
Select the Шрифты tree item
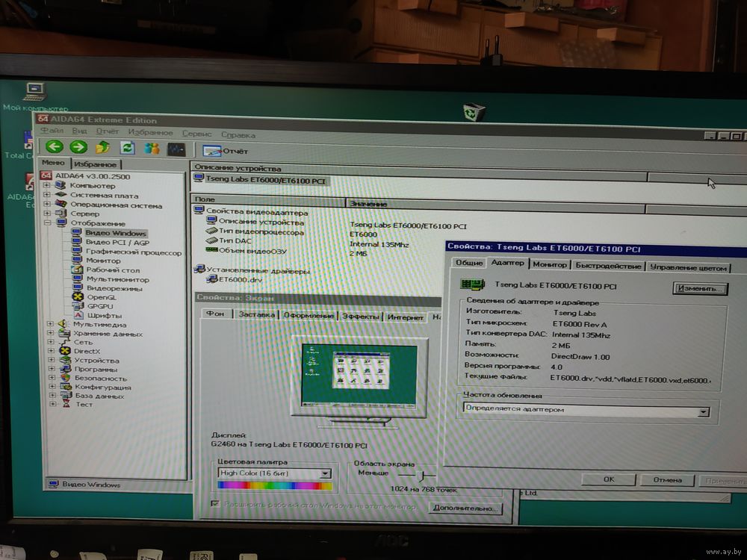click(104, 315)
